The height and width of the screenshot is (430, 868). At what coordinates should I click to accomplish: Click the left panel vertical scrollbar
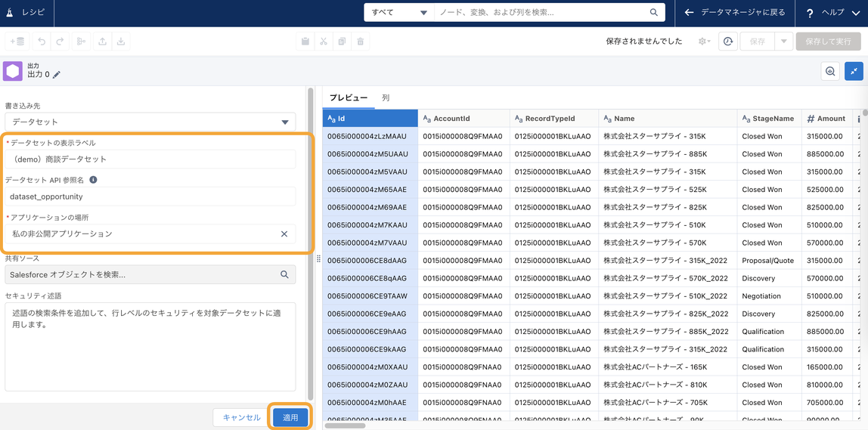click(x=311, y=243)
